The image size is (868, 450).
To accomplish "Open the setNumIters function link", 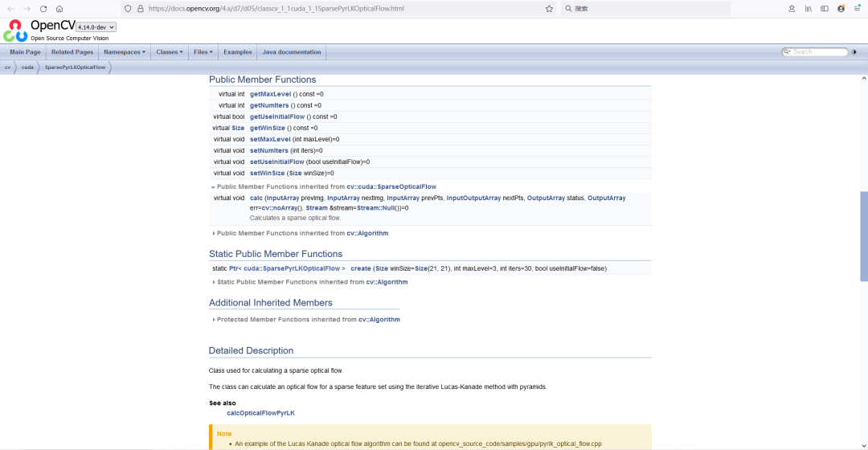I will (269, 150).
